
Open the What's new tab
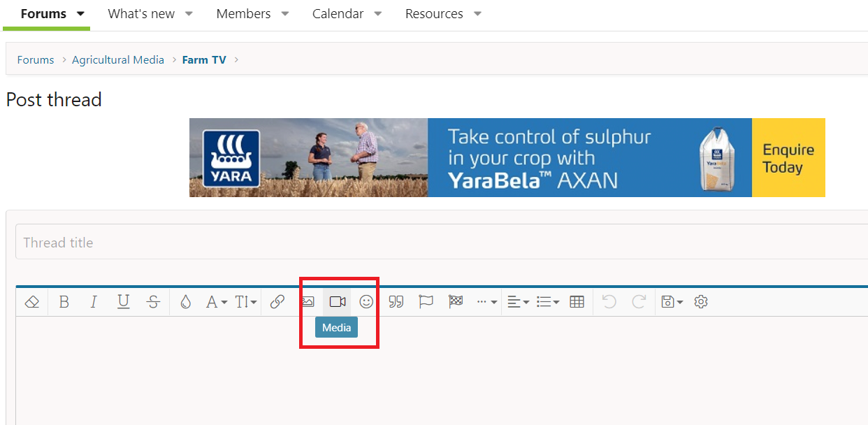coord(141,14)
